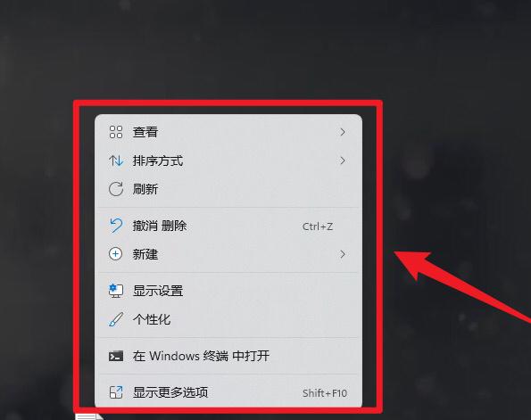Choose the 撤消 删除 menu label
Screen dimensions: 531x420
160,226
